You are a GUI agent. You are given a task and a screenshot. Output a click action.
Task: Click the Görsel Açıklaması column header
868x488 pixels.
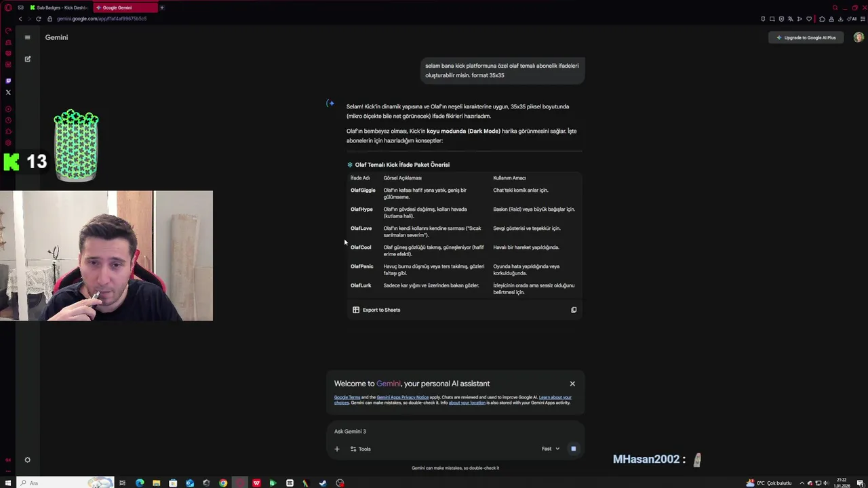[x=402, y=178]
